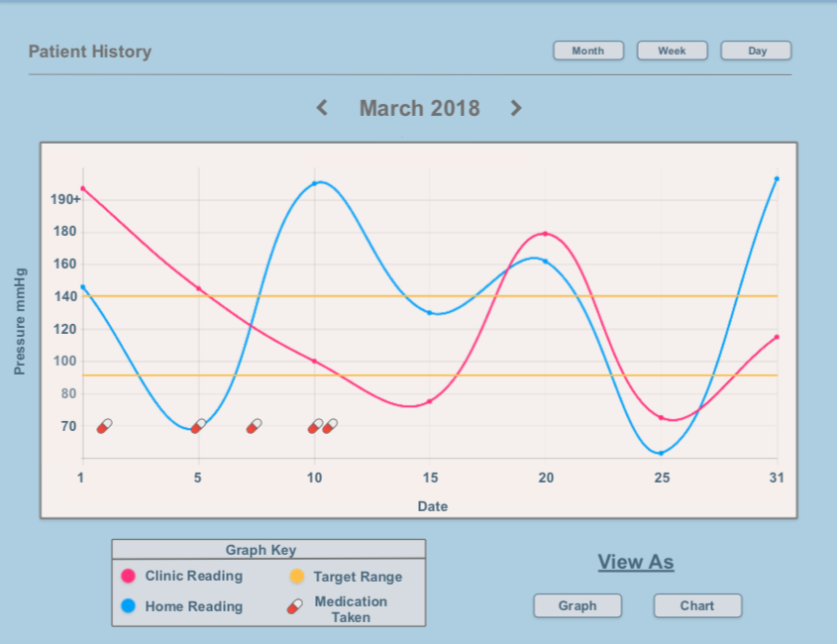
Task: Select the home reading point at date 15
Action: 430,313
